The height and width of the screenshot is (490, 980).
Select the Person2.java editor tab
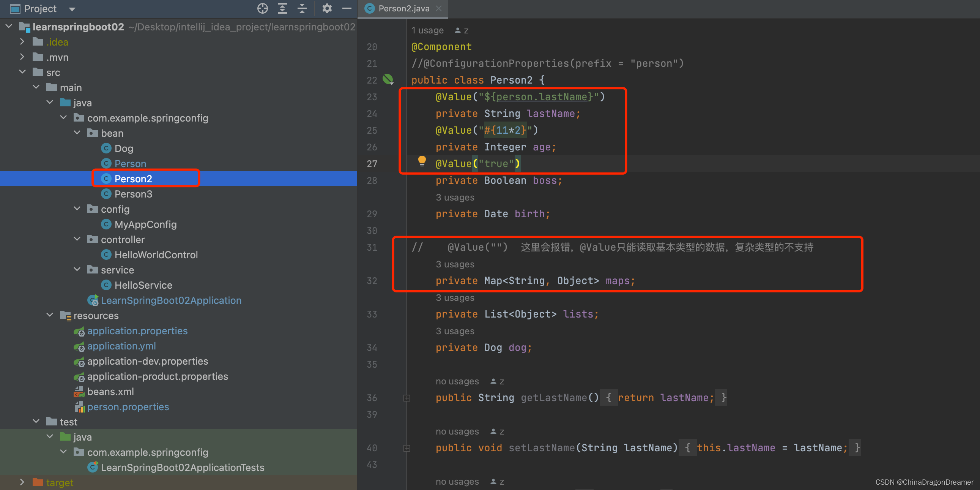403,8
